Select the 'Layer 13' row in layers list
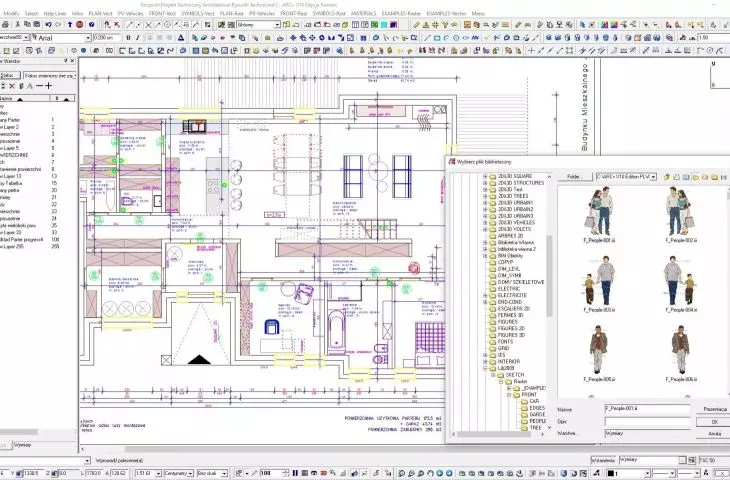The image size is (730, 480). [x=29, y=176]
